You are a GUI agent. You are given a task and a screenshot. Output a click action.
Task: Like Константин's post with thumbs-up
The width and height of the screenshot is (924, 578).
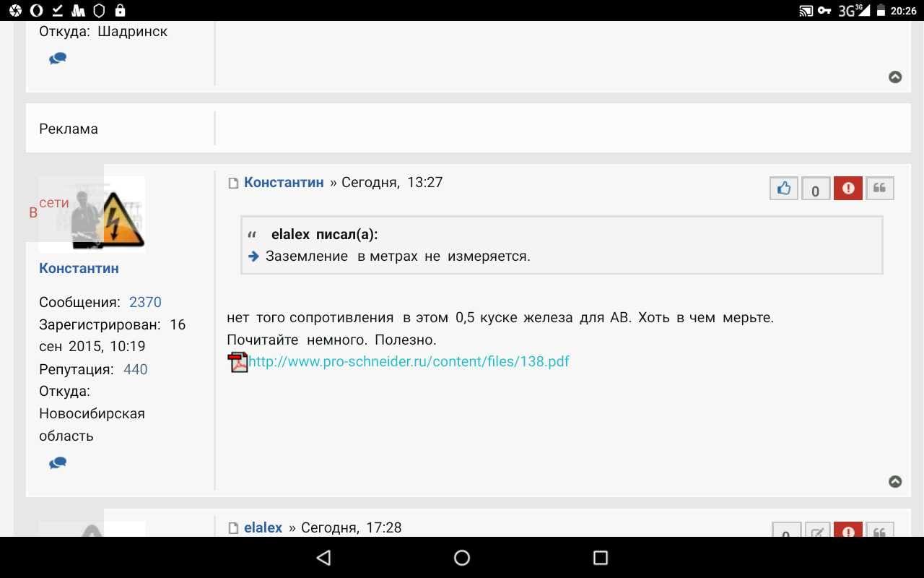pos(784,189)
